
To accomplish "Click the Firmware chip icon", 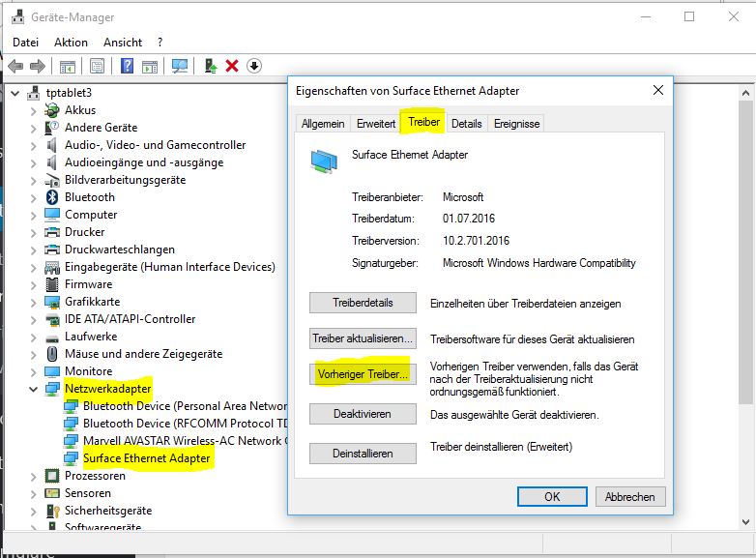I will [x=51, y=284].
